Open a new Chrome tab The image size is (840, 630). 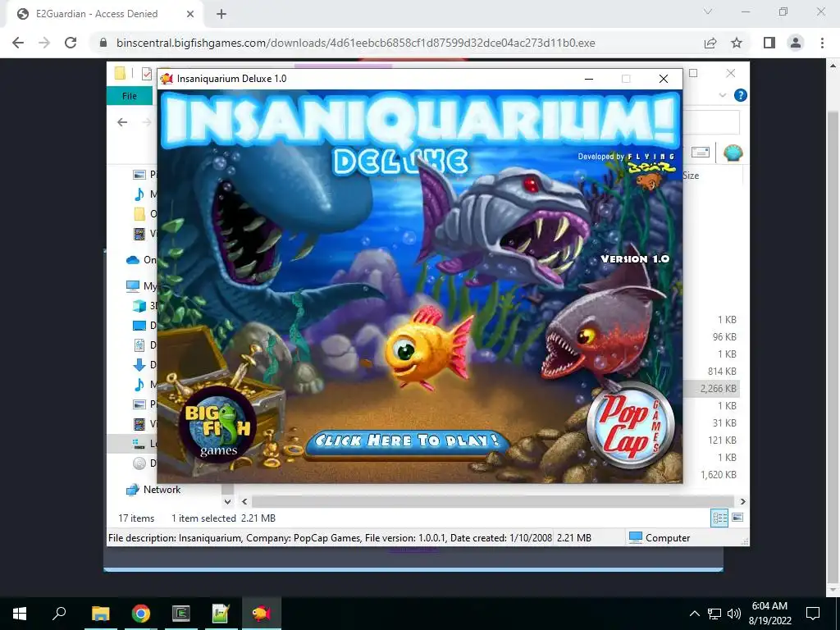pos(221,14)
